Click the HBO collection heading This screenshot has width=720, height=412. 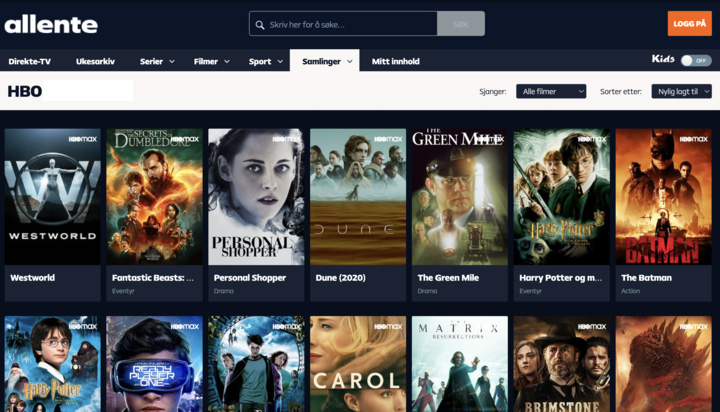[x=25, y=91]
